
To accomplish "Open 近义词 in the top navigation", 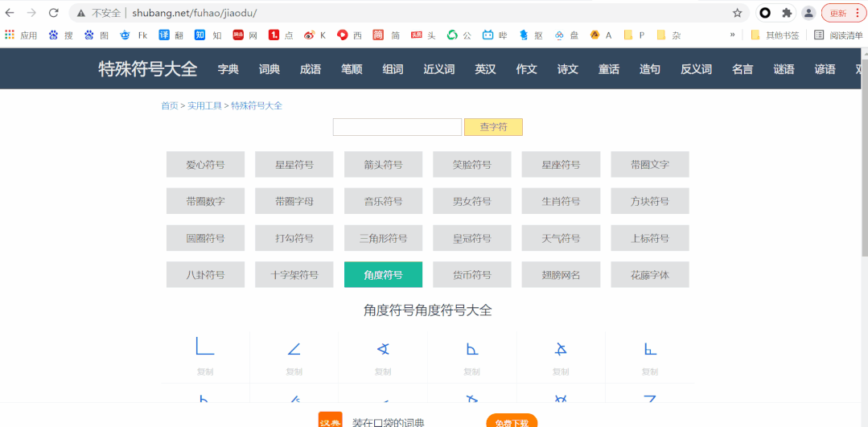I will coord(439,69).
